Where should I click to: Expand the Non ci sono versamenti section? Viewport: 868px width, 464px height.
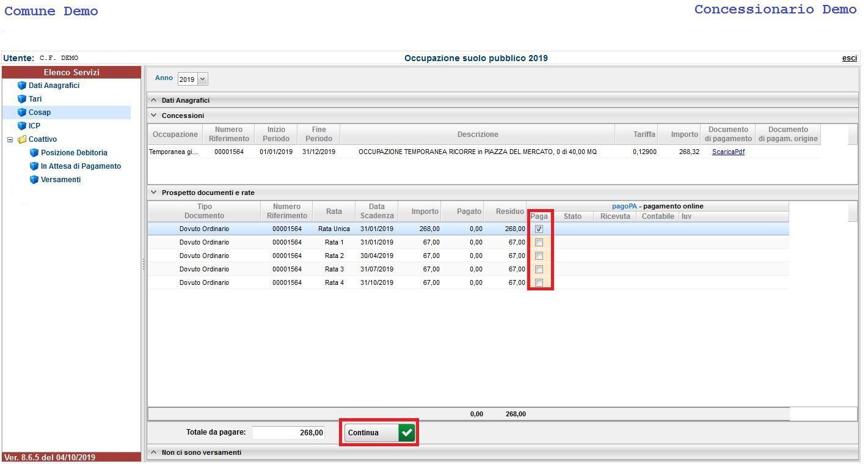tap(154, 452)
